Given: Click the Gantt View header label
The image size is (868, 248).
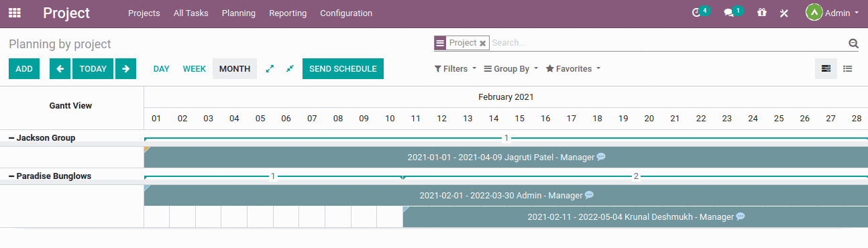Looking at the screenshot, I should pos(70,106).
